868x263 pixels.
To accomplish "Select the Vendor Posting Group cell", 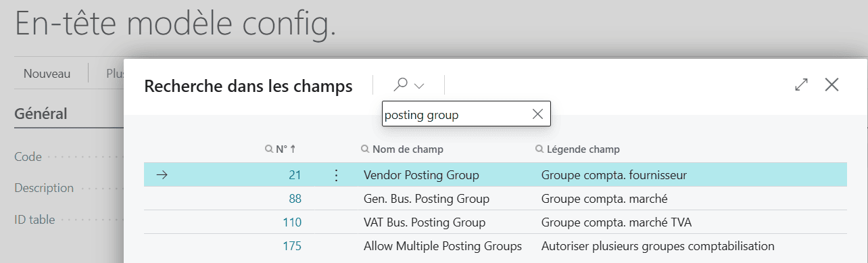I will [x=421, y=175].
